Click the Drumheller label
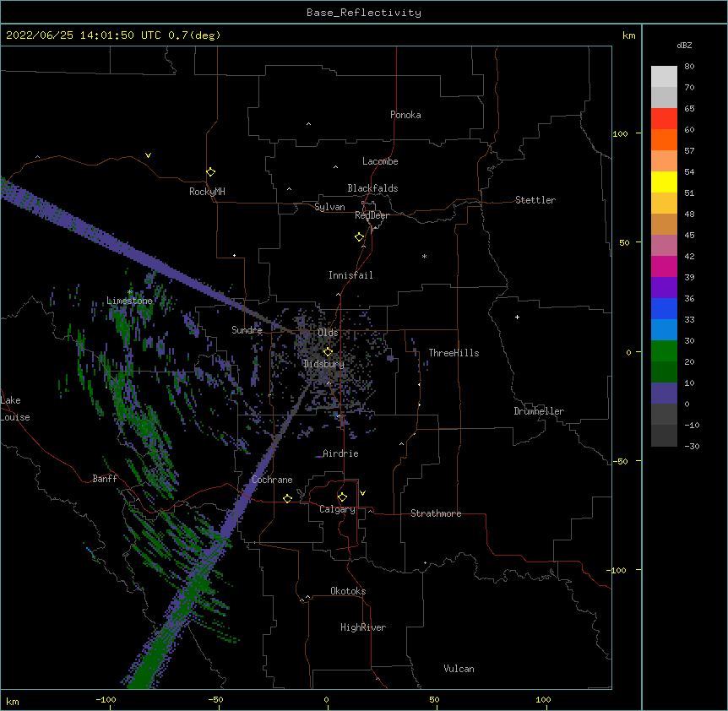 point(539,411)
